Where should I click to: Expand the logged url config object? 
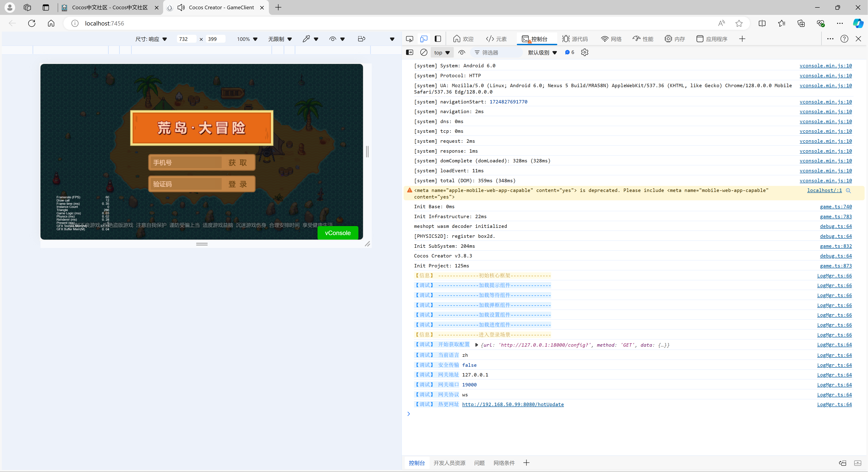[x=476, y=345]
